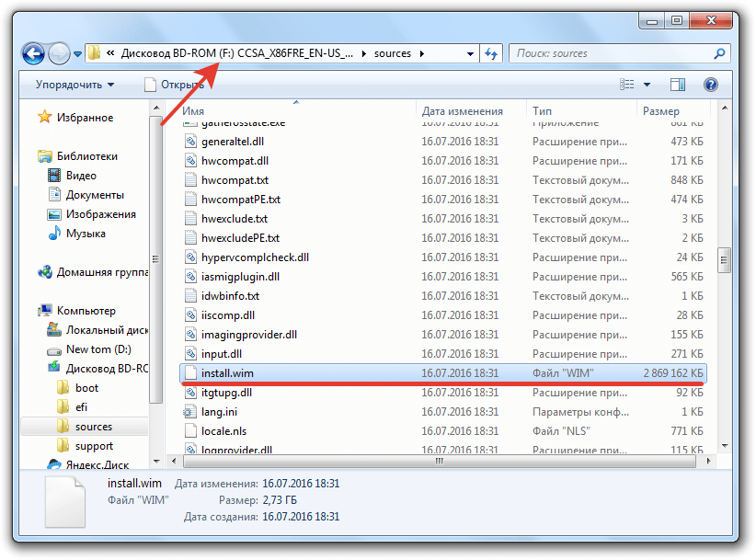Screen dimensions: 756x560
Task: Focus the 'Поиск: sources' search field
Action: tap(620, 53)
